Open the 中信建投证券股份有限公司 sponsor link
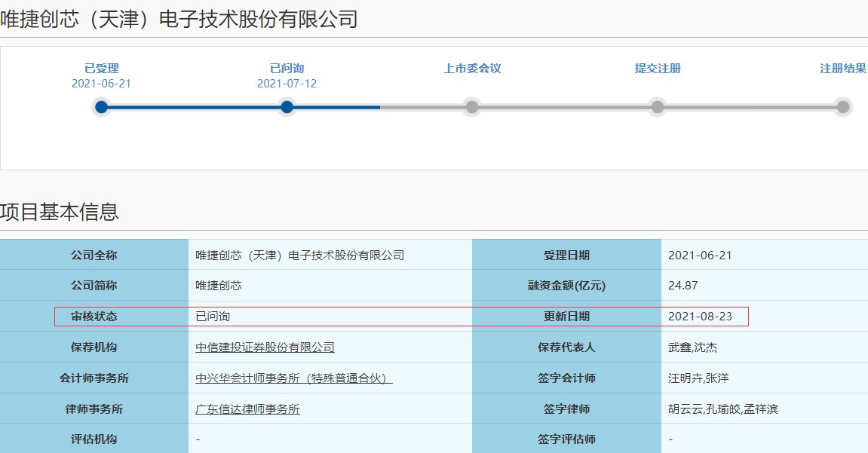This screenshot has height=453, width=868. [x=265, y=347]
